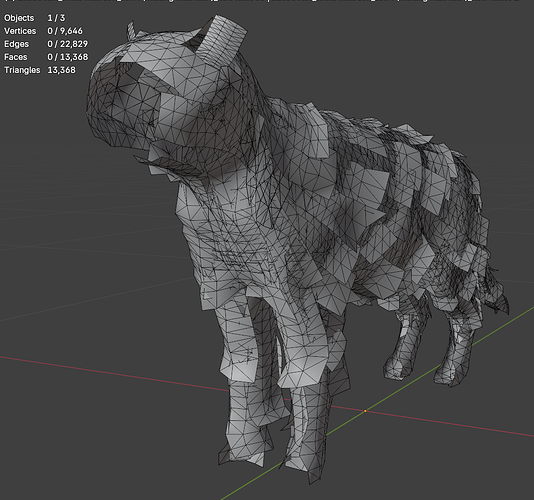The width and height of the screenshot is (534, 500).
Task: Click the "Edges 0 / 22,829" statistics line
Action: pyautogui.click(x=46, y=44)
